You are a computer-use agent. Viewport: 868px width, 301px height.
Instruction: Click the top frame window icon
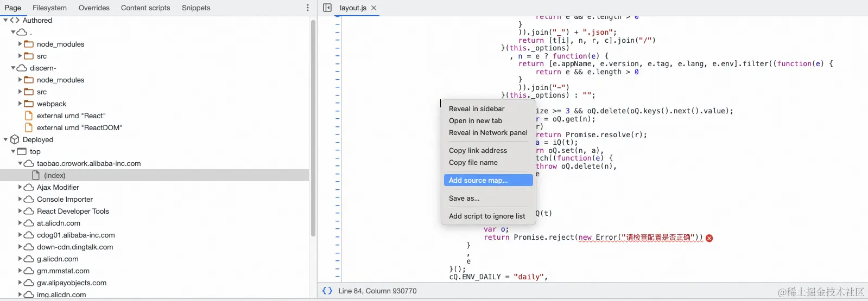coord(22,151)
